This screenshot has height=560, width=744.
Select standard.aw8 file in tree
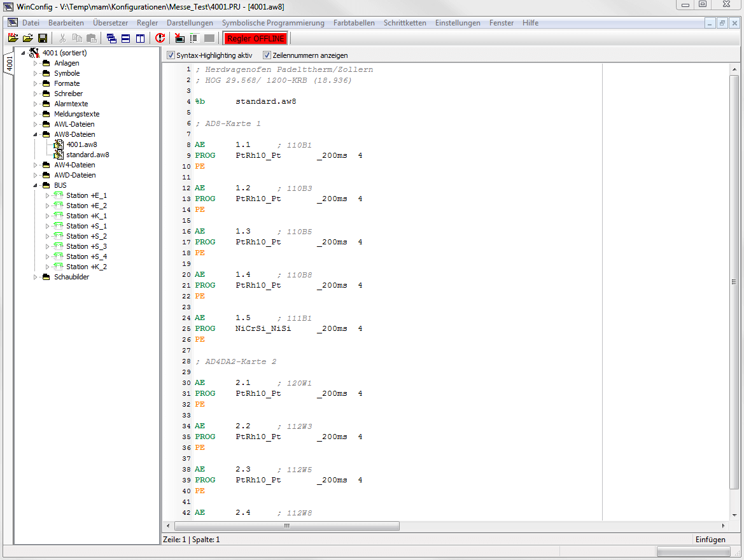(88, 155)
